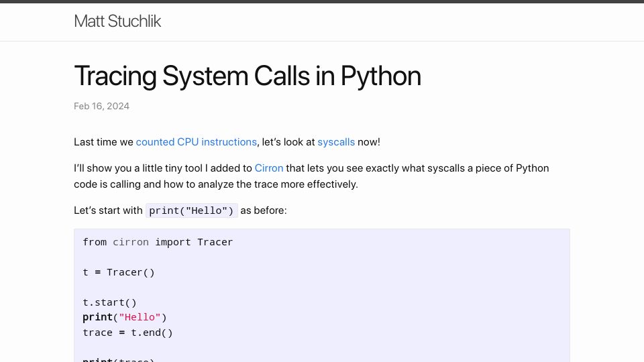644x362 pixels.
Task: Click the inline code print("Hello")
Action: point(191,210)
